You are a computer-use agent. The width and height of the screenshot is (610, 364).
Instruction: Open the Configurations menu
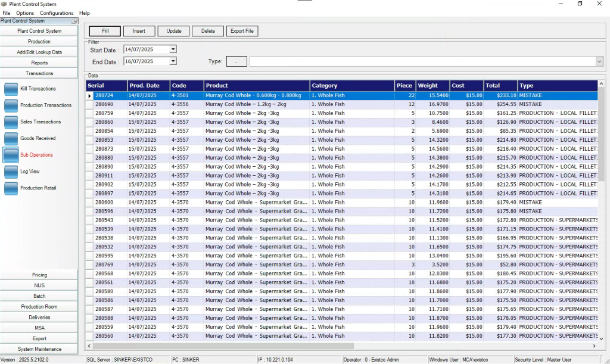(x=57, y=13)
